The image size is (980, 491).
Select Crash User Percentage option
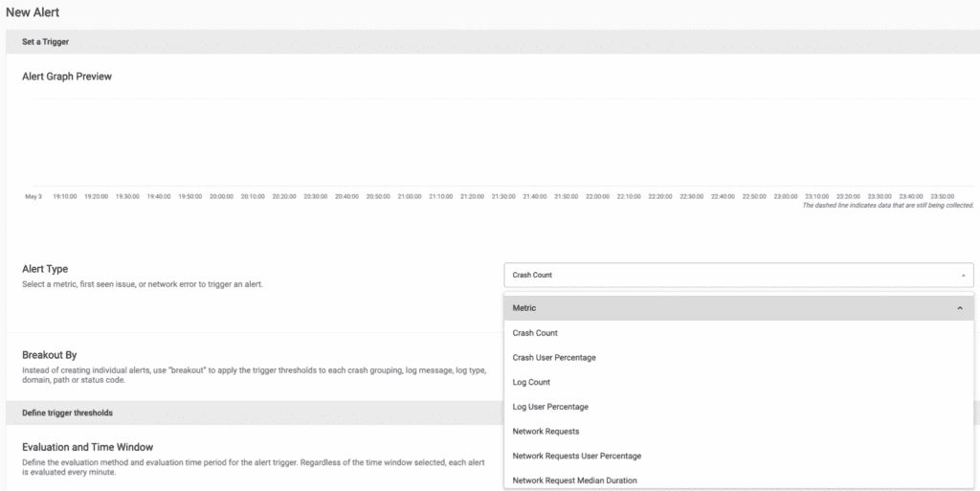point(738,357)
